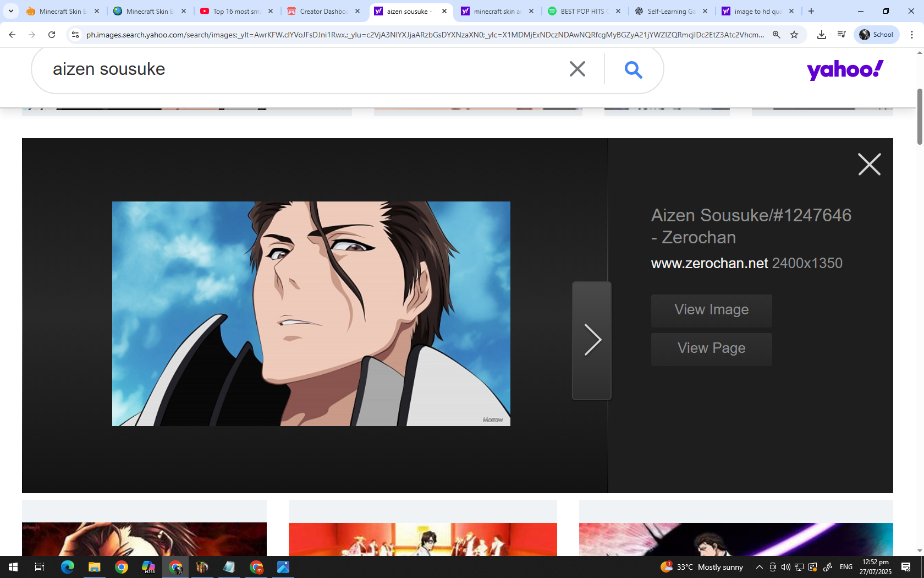924x578 pixels.
Task: Click the Aizen Sousuke preview image
Action: [311, 314]
